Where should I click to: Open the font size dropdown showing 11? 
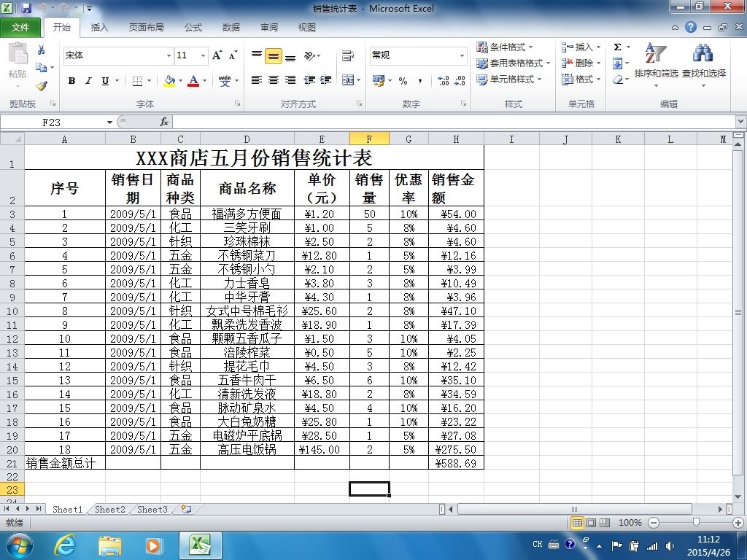(x=203, y=55)
